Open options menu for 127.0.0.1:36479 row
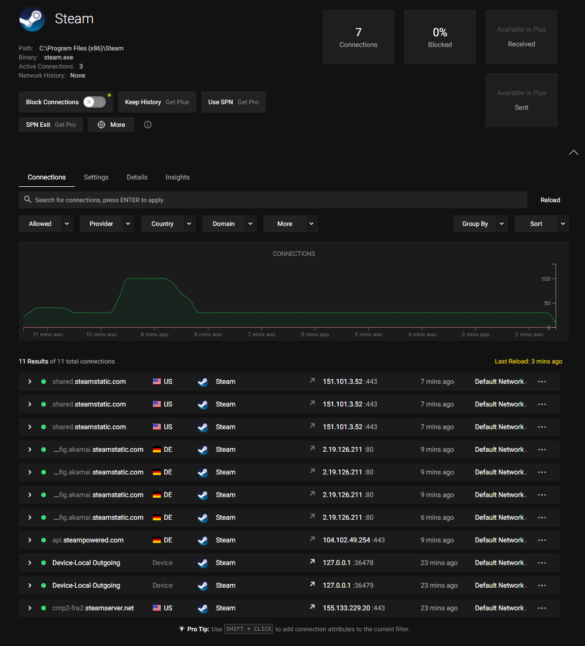The image size is (585, 646). click(x=542, y=585)
